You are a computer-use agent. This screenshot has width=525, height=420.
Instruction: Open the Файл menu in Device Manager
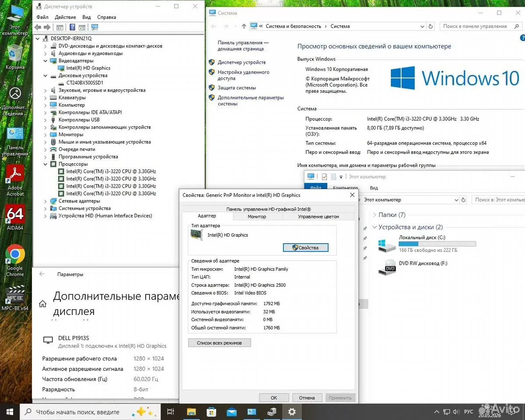pos(42,17)
